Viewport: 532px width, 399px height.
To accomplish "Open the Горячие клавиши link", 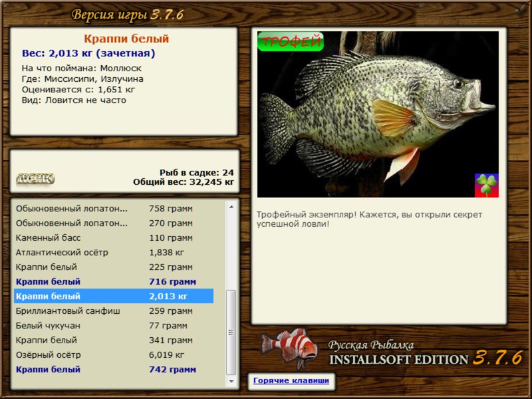I will 291,380.
